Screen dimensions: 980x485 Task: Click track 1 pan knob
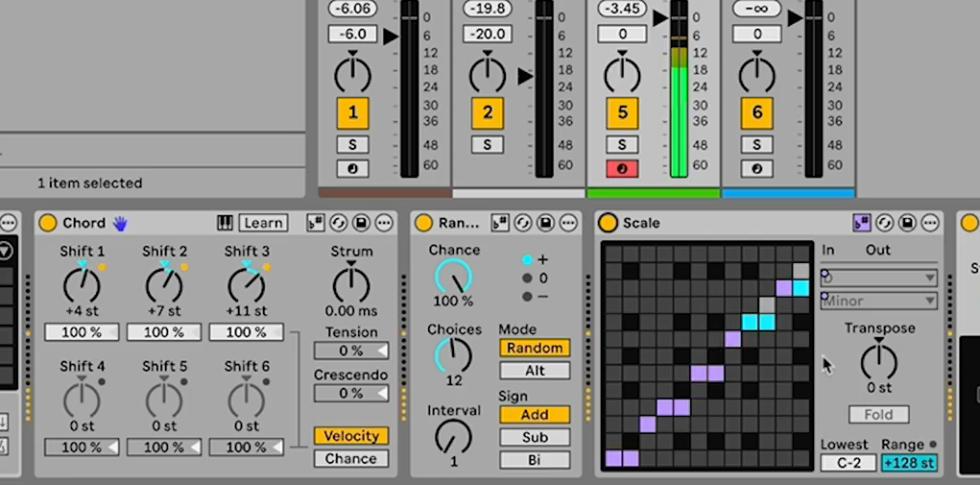click(x=352, y=75)
